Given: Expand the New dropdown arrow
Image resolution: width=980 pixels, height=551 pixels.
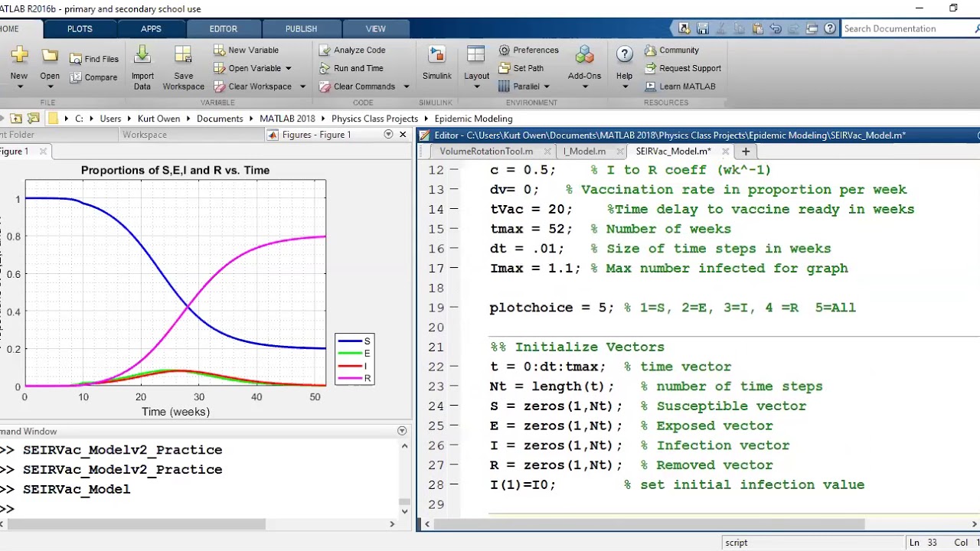Looking at the screenshot, I should [x=19, y=86].
